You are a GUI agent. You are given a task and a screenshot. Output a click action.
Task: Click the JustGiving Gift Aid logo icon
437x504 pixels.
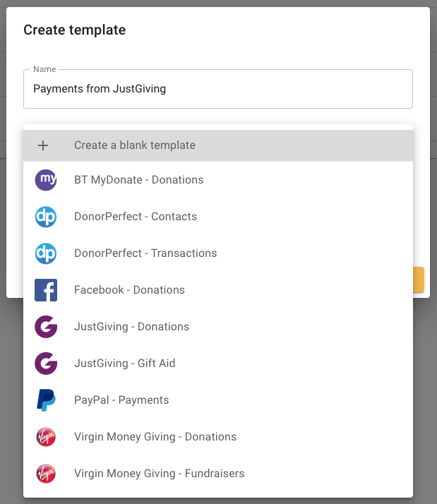tap(46, 364)
